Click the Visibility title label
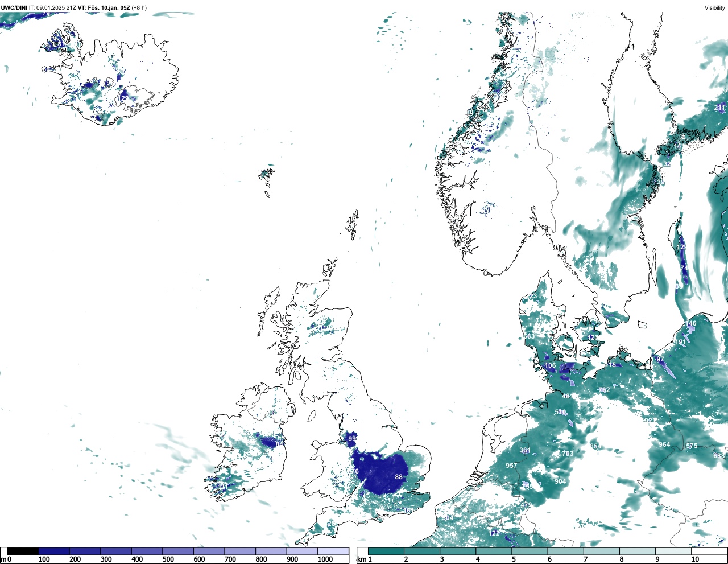This screenshot has width=728, height=564. 715,7
